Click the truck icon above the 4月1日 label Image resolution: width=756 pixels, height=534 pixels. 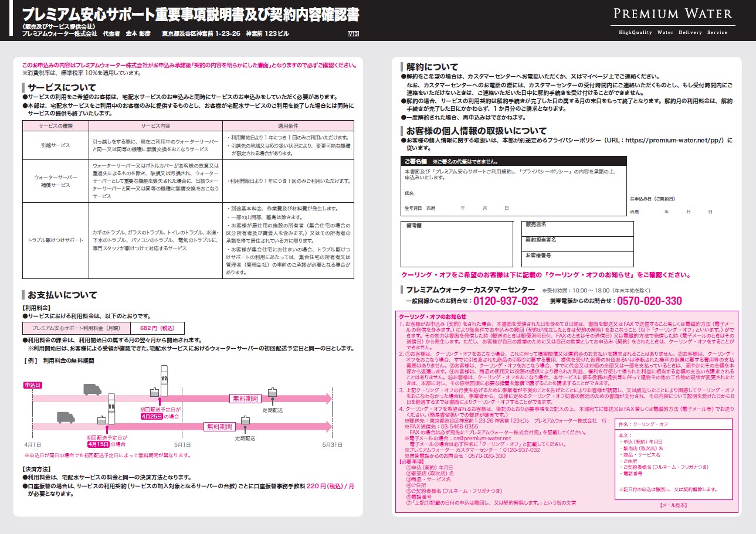(66, 417)
